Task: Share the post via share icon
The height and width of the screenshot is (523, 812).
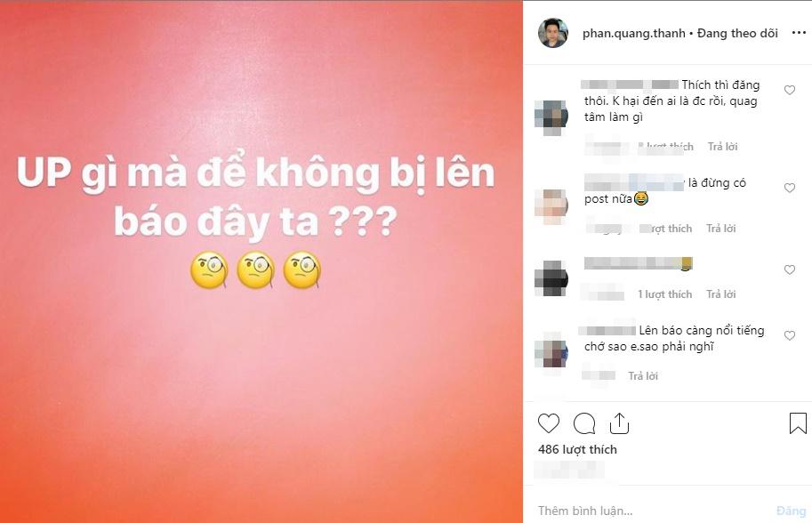Action: click(619, 423)
